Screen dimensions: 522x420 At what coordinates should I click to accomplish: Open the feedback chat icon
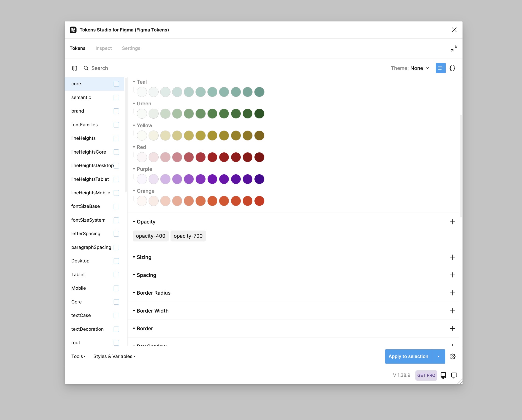pos(454,375)
